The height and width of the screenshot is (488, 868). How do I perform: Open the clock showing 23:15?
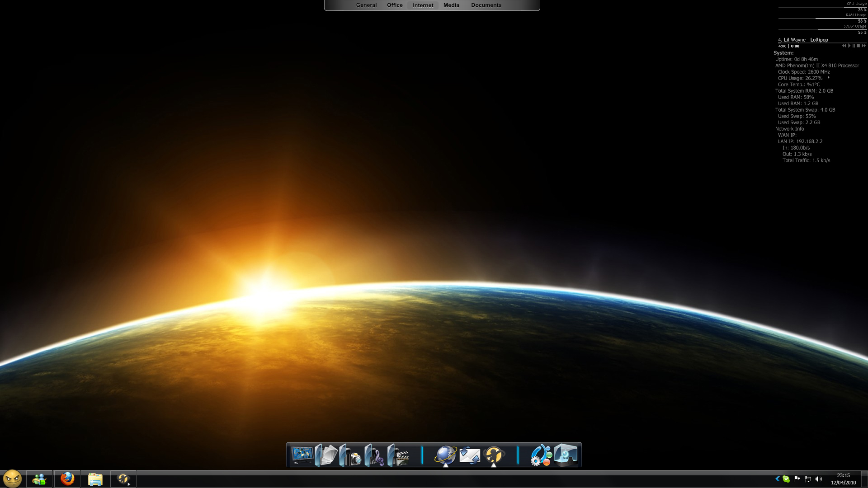[x=843, y=479]
